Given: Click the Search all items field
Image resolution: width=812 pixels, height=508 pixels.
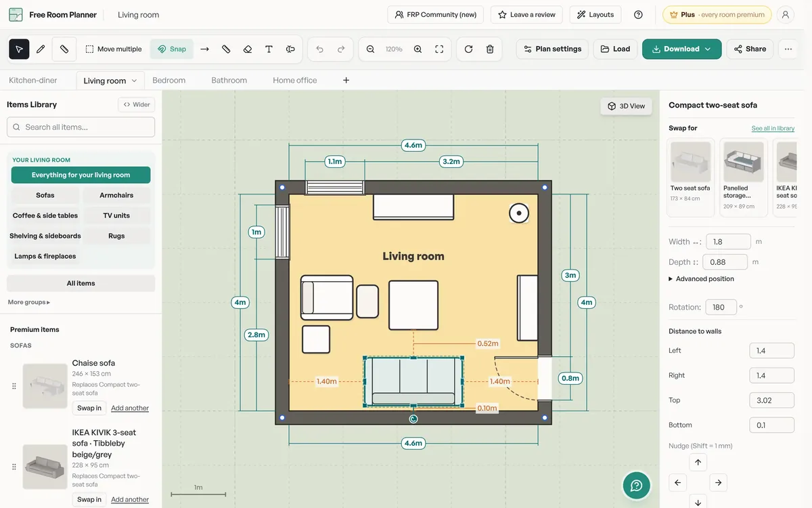Looking at the screenshot, I should (x=81, y=127).
